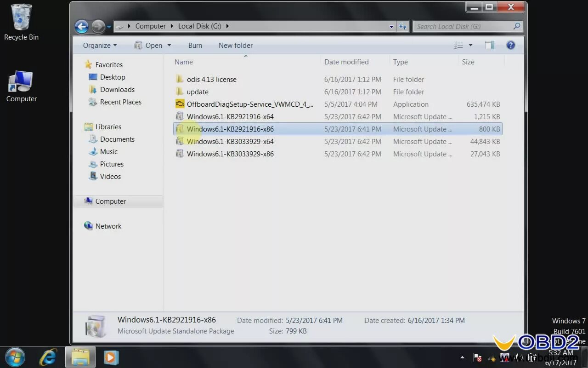The height and width of the screenshot is (368, 588).
Task: Show the preview pane
Action: tap(490, 45)
